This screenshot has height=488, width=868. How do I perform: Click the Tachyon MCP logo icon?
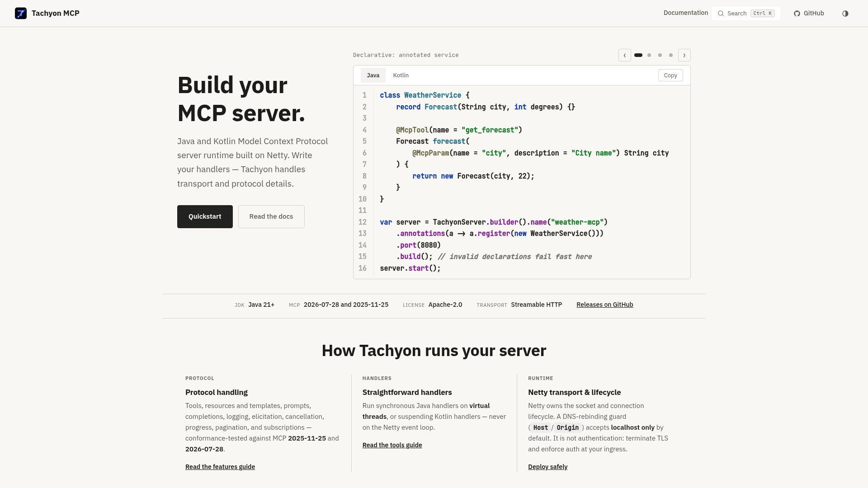(21, 14)
